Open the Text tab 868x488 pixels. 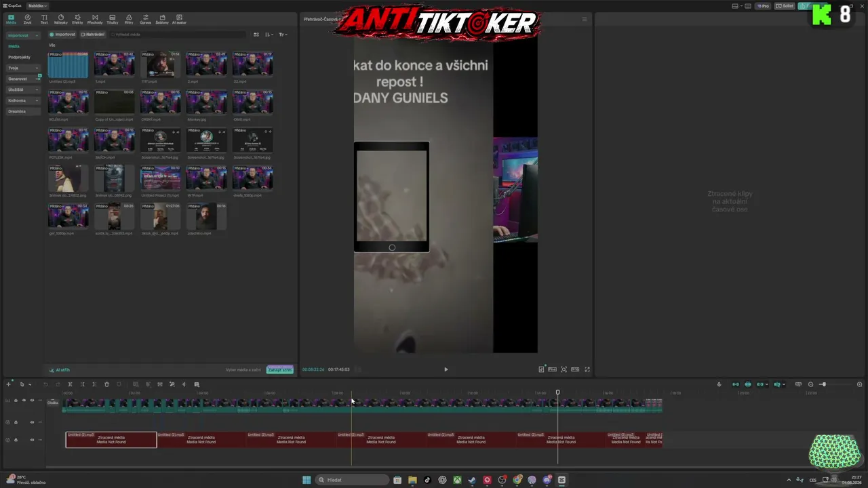point(44,20)
